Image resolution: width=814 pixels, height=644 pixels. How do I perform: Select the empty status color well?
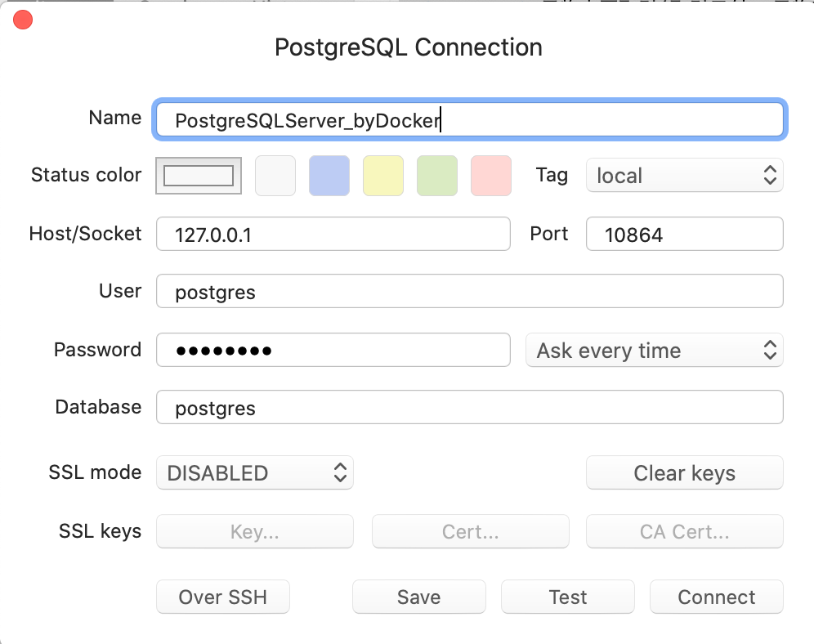199,176
